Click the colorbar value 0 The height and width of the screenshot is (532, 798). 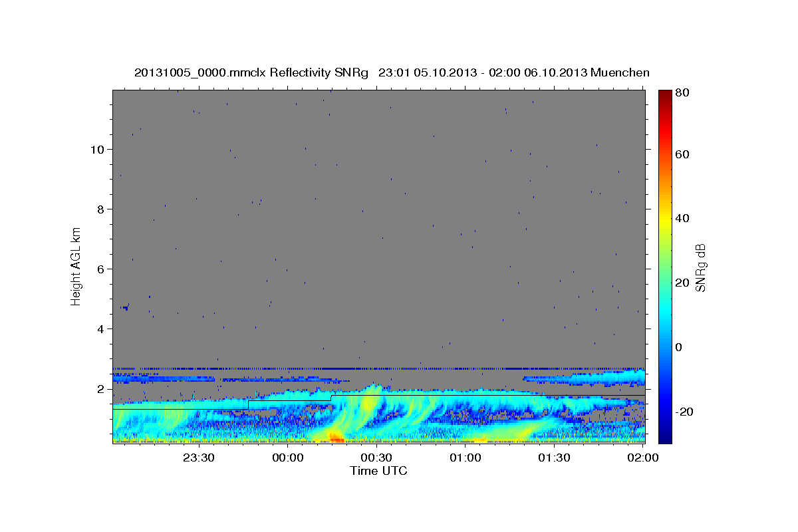pos(679,347)
